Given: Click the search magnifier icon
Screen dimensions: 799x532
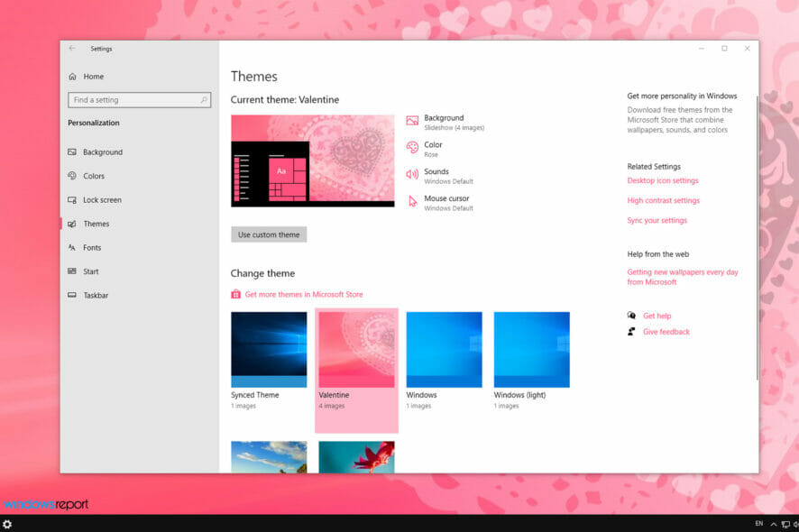Looking at the screenshot, I should tap(204, 100).
